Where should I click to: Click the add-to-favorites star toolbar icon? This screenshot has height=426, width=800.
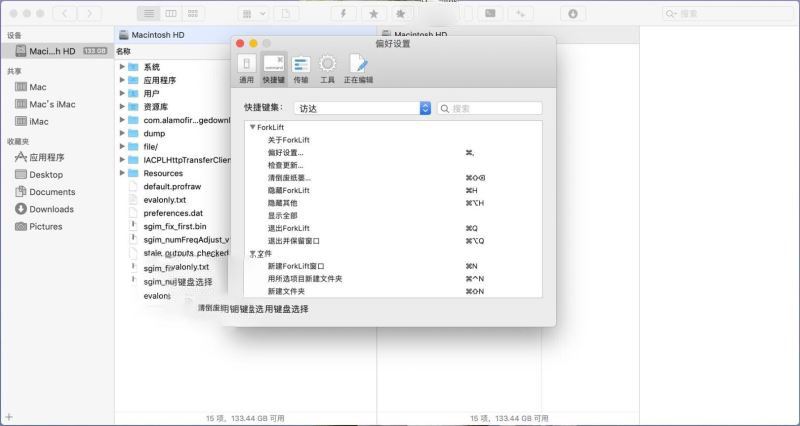pyautogui.click(x=401, y=14)
